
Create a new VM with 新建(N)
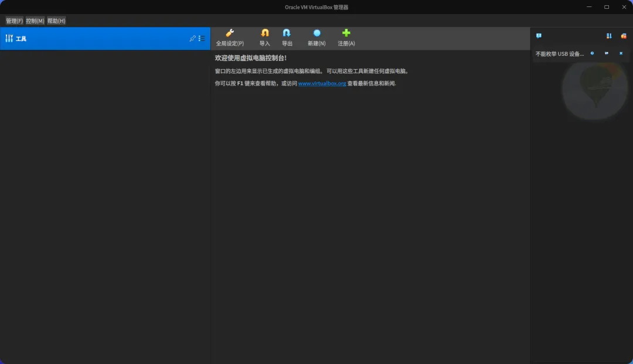point(316,38)
